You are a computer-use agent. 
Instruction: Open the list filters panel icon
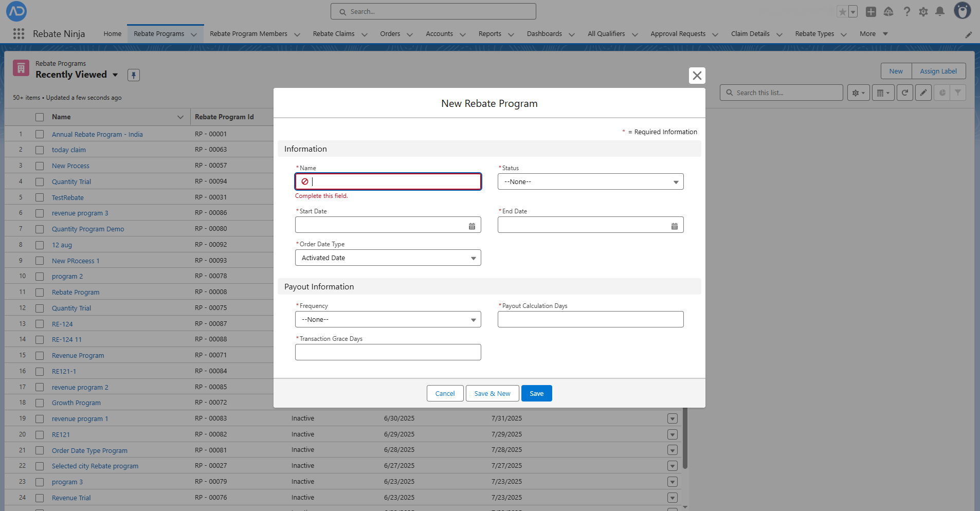[x=958, y=93]
